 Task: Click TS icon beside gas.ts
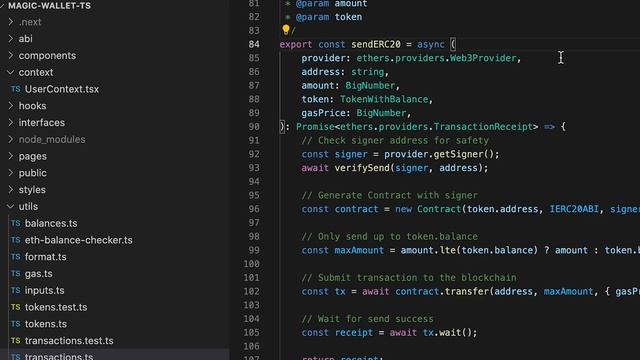pyautogui.click(x=16, y=273)
